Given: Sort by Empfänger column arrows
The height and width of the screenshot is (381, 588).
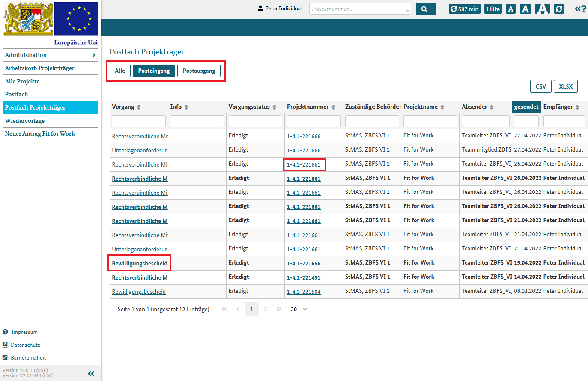Looking at the screenshot, I should 577,107.
